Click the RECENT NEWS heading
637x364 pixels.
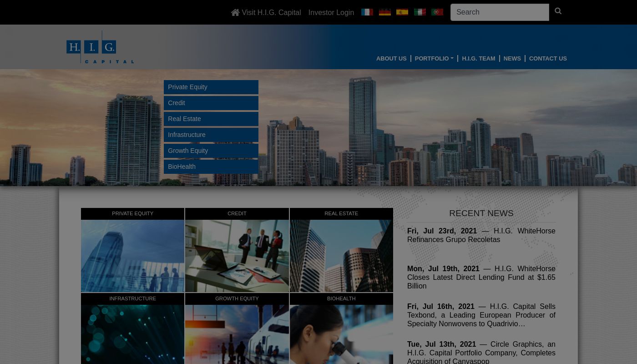tap(481, 213)
